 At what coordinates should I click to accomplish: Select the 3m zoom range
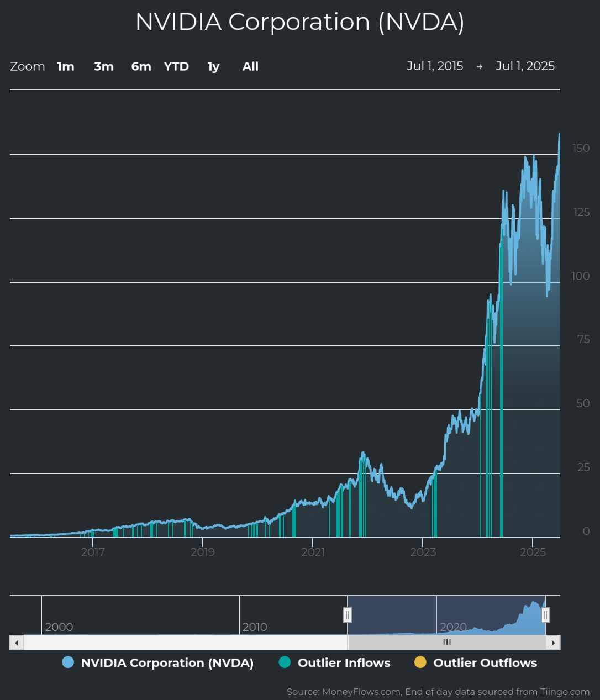pyautogui.click(x=104, y=66)
